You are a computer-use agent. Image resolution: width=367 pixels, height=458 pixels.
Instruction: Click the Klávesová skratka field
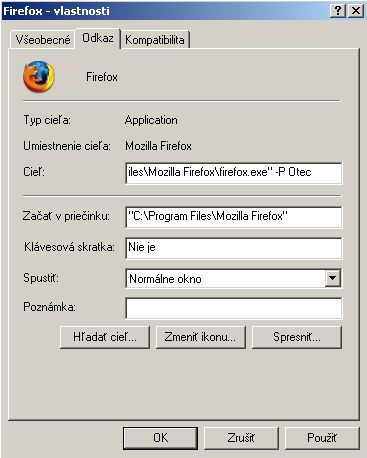coord(234,248)
